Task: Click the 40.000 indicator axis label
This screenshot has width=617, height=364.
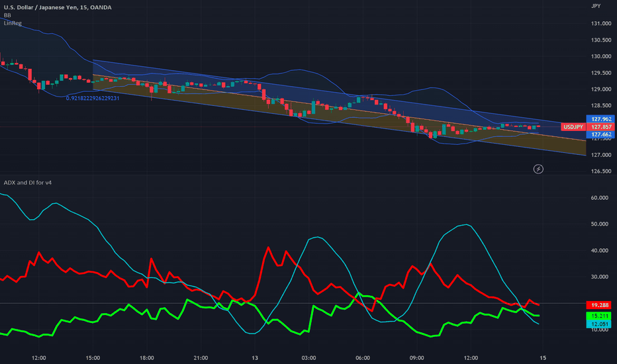Action: click(599, 250)
